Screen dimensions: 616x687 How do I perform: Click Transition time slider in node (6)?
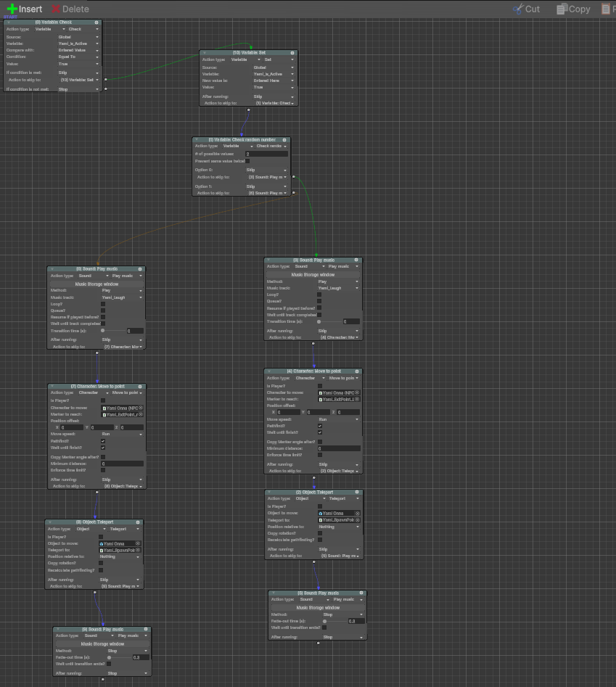coord(113,331)
